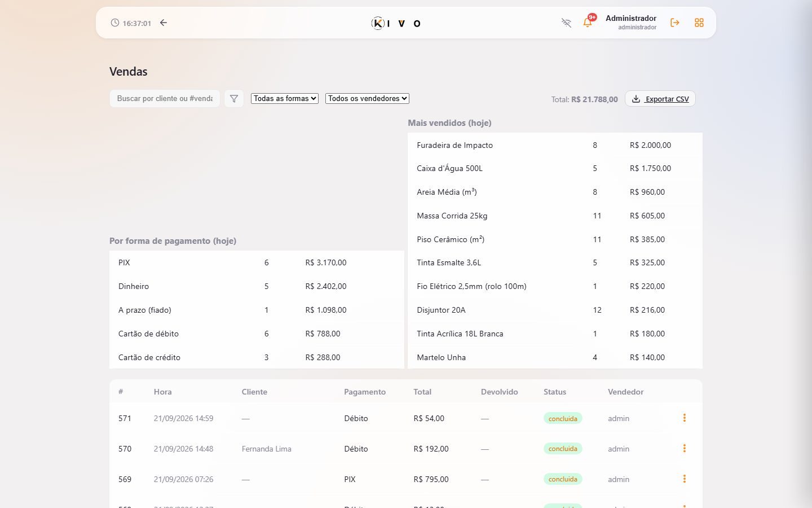This screenshot has width=812, height=508.
Task: Click Fio Elétrico 2,5mm product row
Action: coord(555,286)
